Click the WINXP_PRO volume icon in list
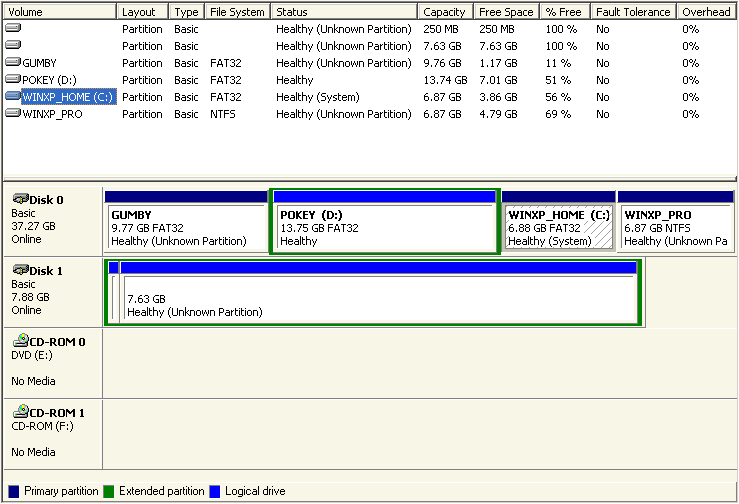This screenshot has height=504, width=739. [12, 114]
